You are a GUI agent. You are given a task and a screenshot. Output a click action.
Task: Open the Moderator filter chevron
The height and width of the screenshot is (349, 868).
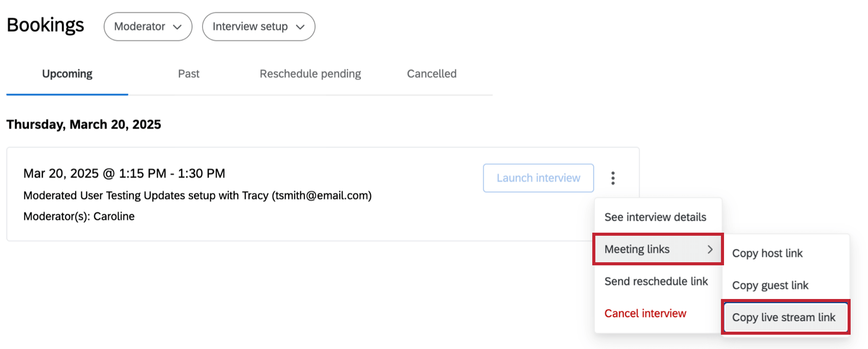point(178,27)
